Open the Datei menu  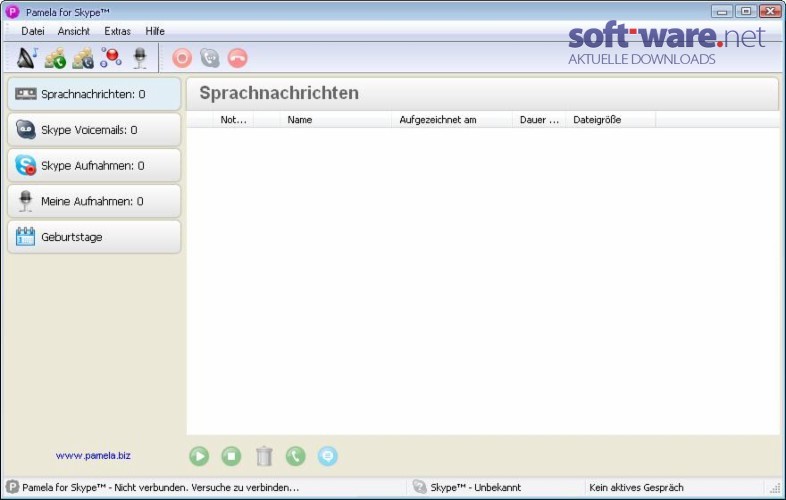tap(33, 31)
